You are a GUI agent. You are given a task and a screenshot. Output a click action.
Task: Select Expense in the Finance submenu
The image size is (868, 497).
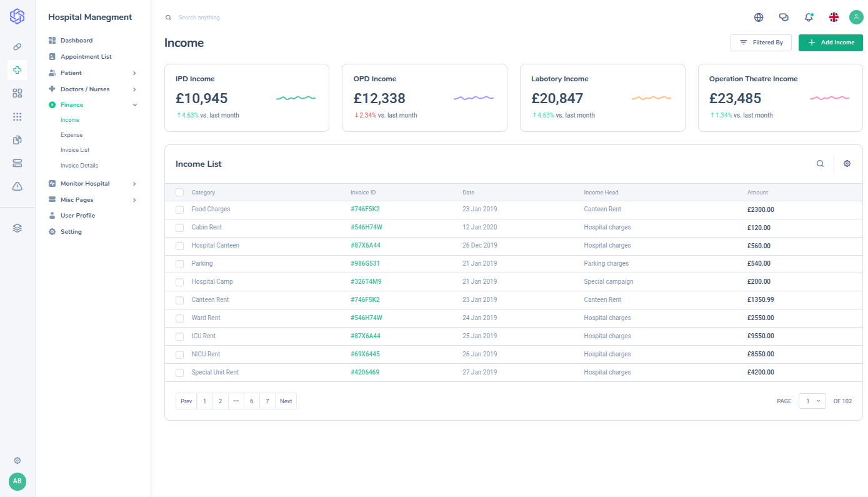pyautogui.click(x=71, y=135)
